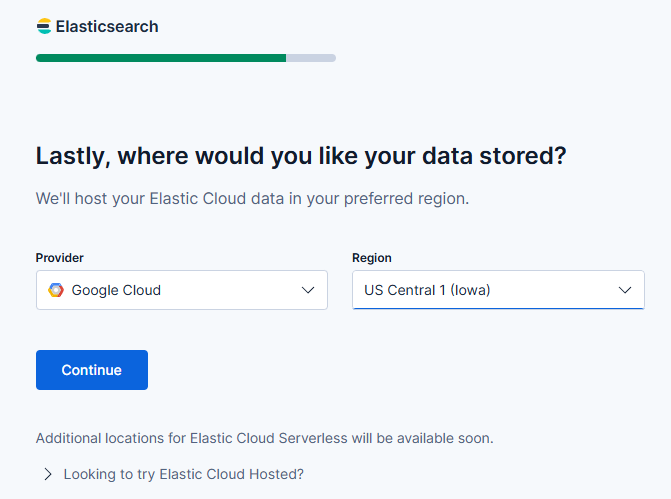Image resolution: width=671 pixels, height=499 pixels.
Task: Click the 'Lastly, where would you like' heading
Action: click(x=301, y=156)
